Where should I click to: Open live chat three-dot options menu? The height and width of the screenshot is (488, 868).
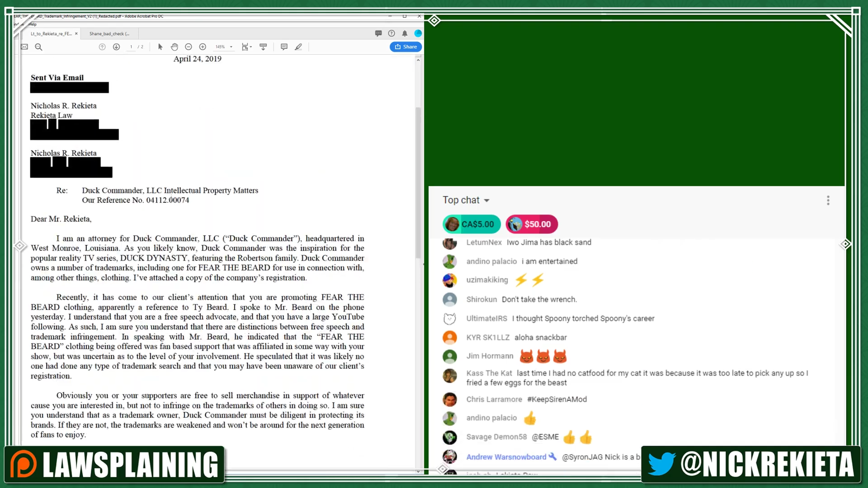click(x=828, y=200)
